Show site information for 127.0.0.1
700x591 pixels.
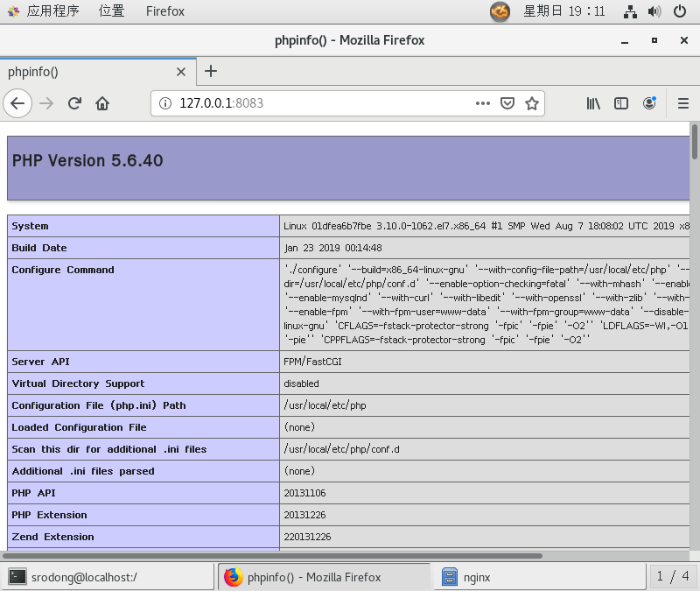point(164,103)
